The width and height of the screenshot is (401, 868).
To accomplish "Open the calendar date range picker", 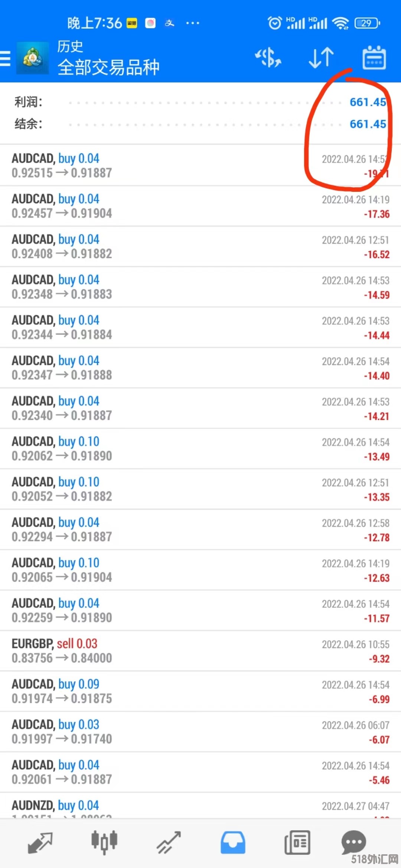I will pyautogui.click(x=374, y=57).
